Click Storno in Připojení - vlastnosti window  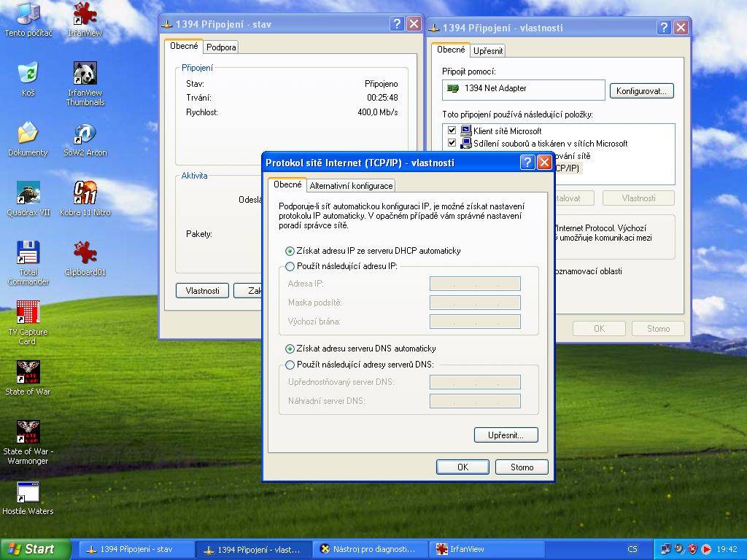[659, 329]
